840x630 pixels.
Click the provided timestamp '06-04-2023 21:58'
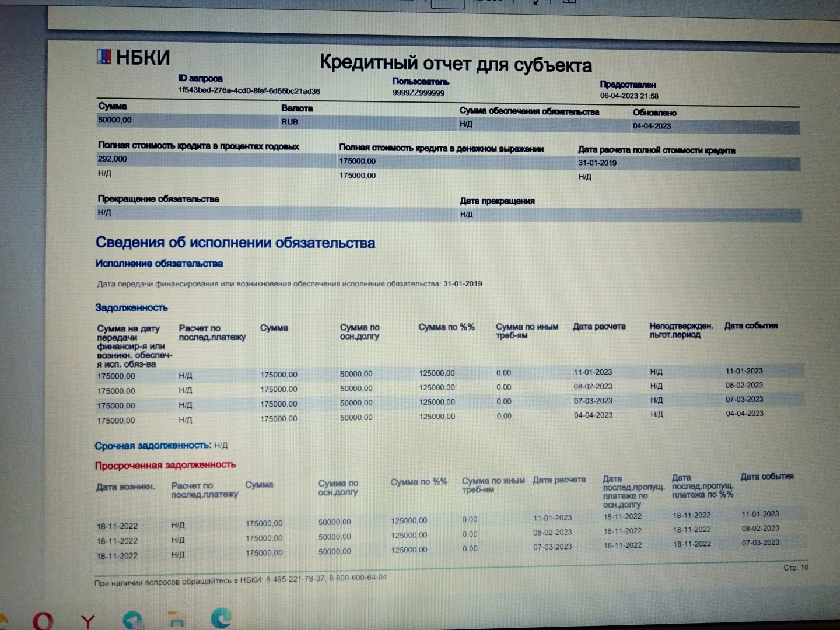tap(629, 96)
